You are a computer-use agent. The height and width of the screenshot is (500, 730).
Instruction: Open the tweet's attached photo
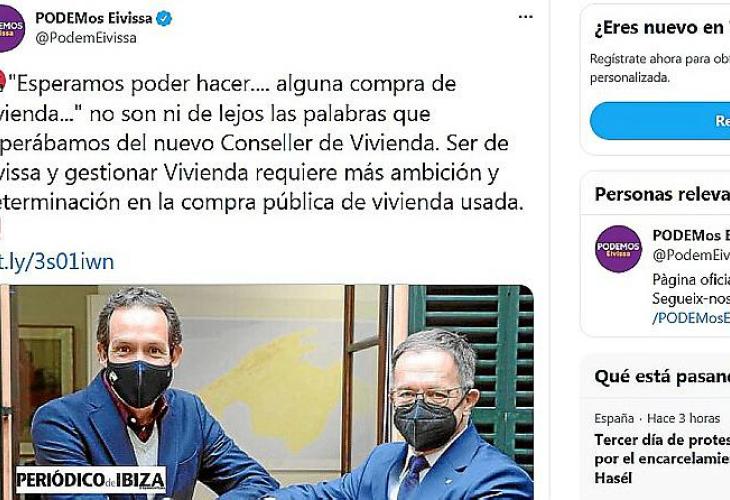(x=267, y=392)
